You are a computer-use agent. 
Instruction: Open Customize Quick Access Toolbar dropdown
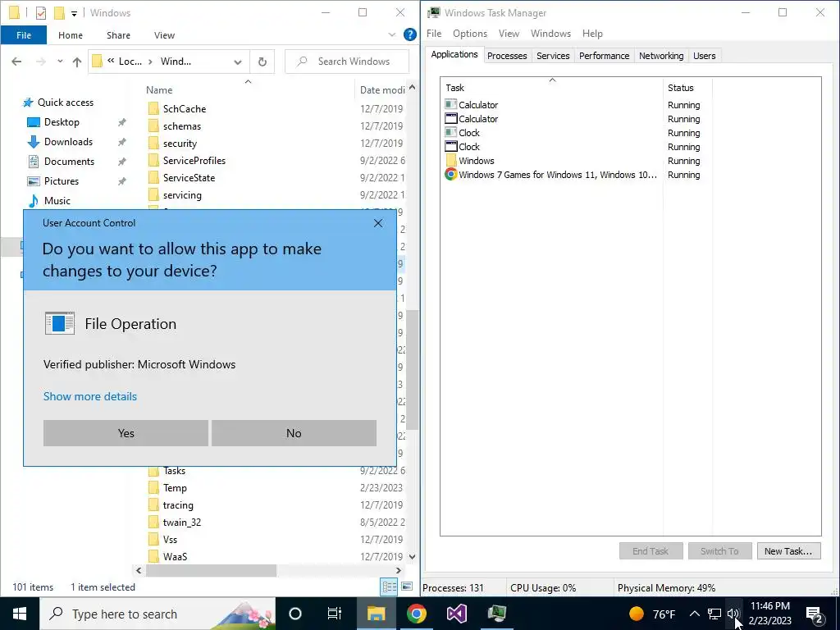click(x=74, y=13)
